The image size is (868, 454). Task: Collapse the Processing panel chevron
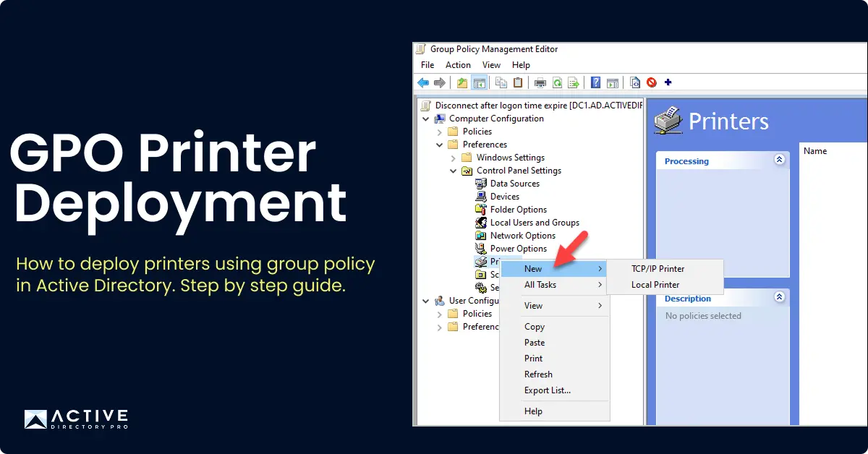pos(779,160)
